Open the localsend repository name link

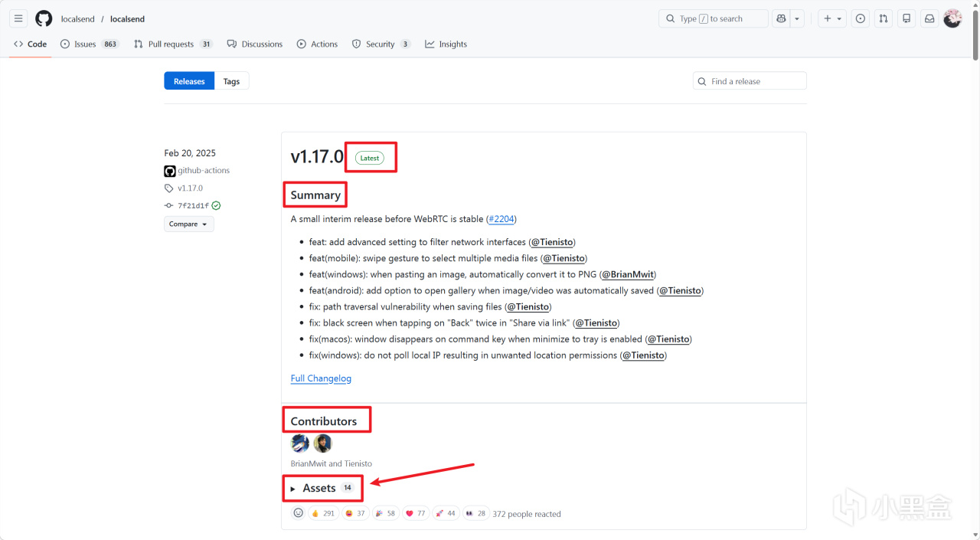[127, 18]
